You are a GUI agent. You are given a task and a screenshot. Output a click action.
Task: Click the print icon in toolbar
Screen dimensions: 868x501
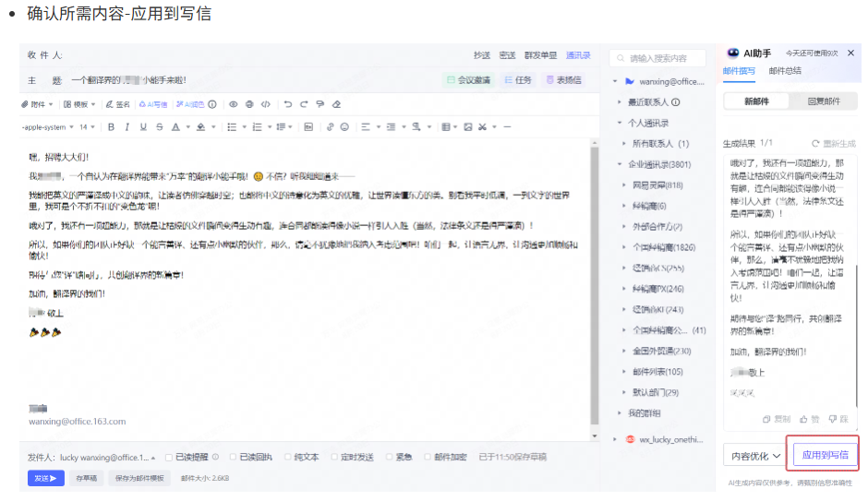(249, 104)
